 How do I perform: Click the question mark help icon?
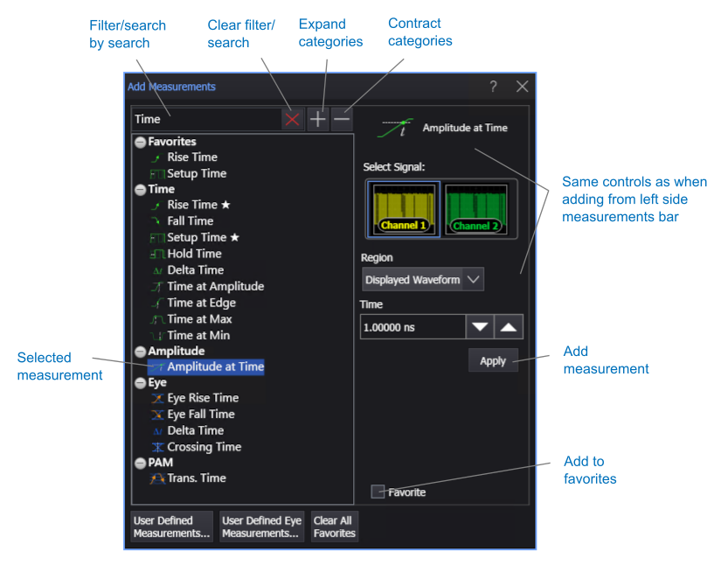[493, 87]
